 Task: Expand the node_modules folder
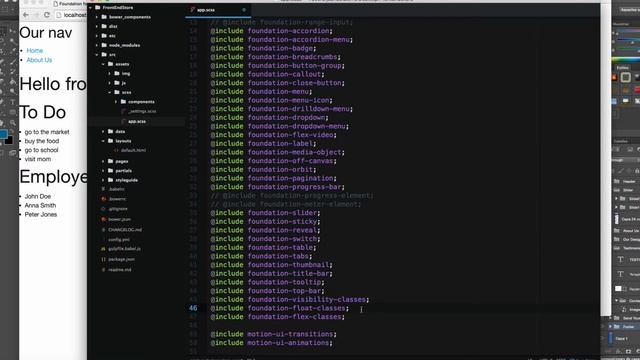click(x=97, y=45)
